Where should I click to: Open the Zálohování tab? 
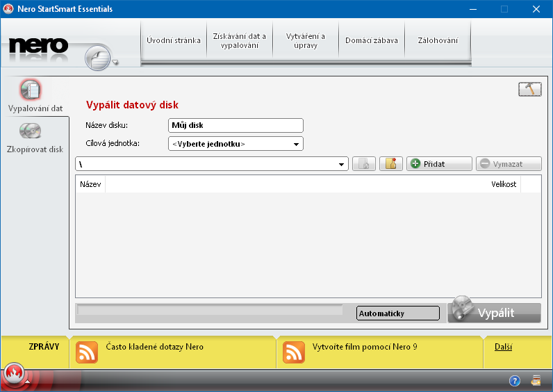point(438,40)
